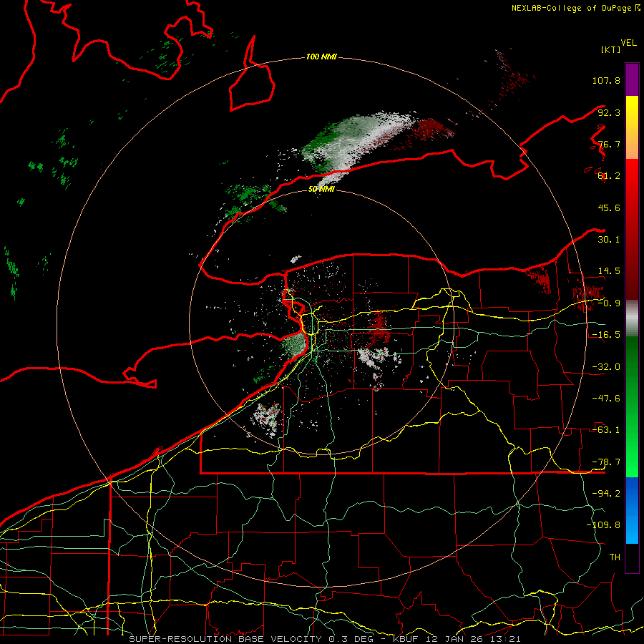Click the -78.7 velocity scale value
Image resolution: width=644 pixels, height=644 pixels.
click(606, 462)
